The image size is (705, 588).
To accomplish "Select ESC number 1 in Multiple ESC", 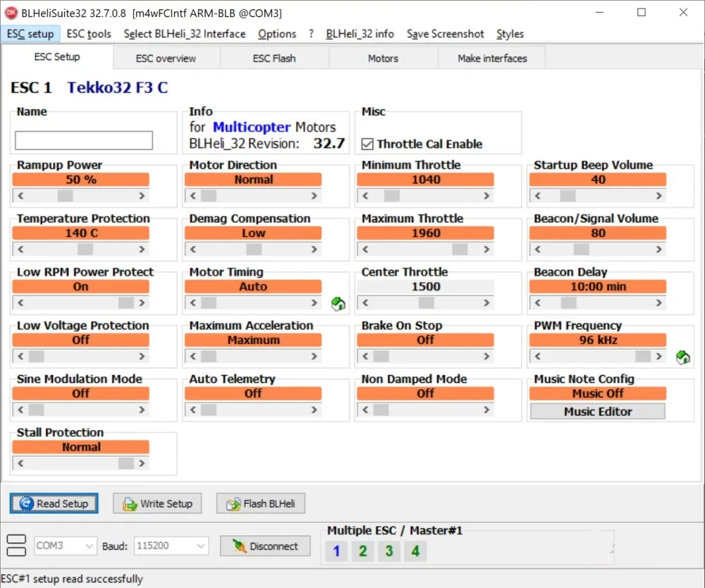I will point(336,551).
